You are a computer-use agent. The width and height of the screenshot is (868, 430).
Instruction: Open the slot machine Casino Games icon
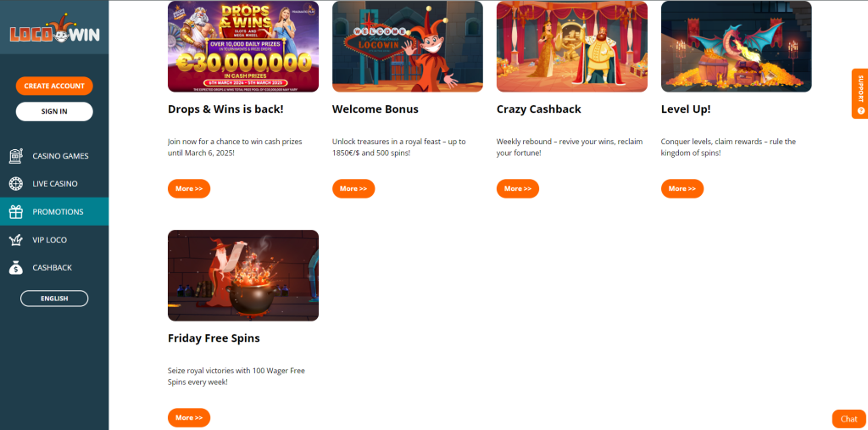click(x=16, y=156)
